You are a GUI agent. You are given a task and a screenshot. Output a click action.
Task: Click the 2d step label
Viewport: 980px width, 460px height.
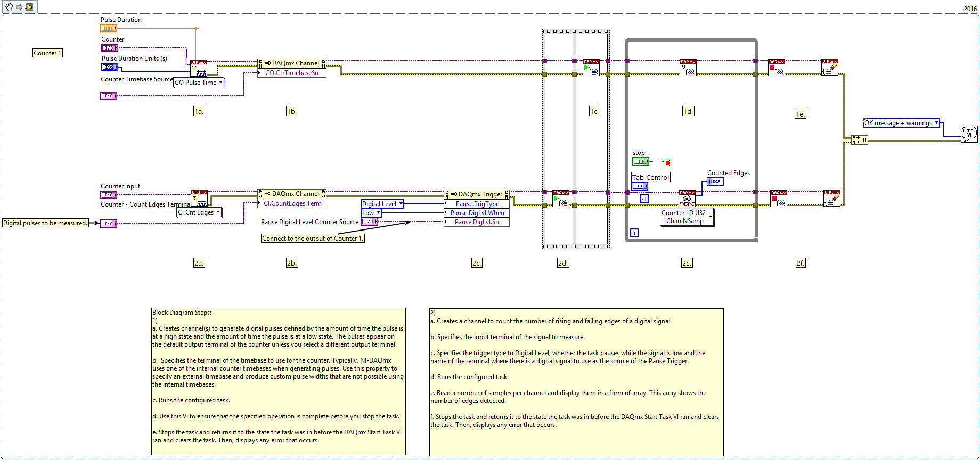coord(563,263)
